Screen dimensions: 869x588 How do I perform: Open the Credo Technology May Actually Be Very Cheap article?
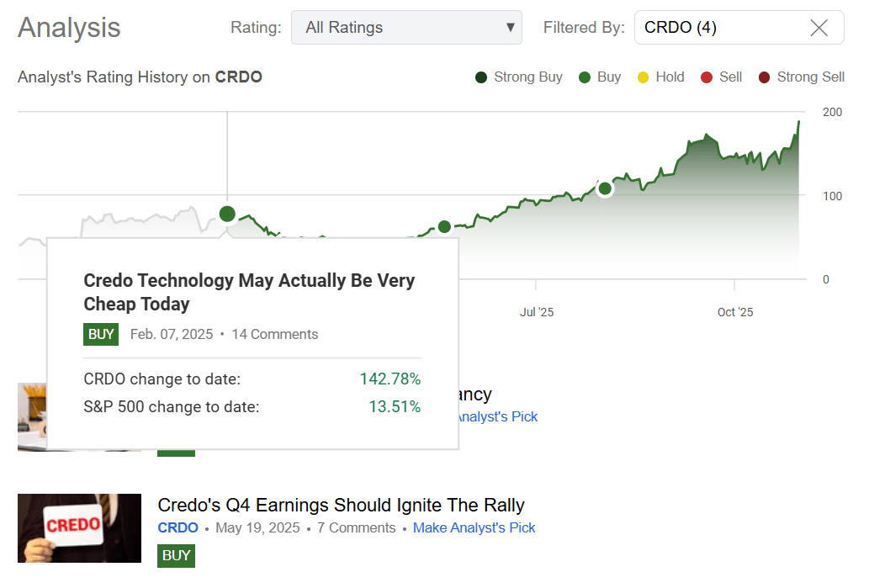pos(249,292)
